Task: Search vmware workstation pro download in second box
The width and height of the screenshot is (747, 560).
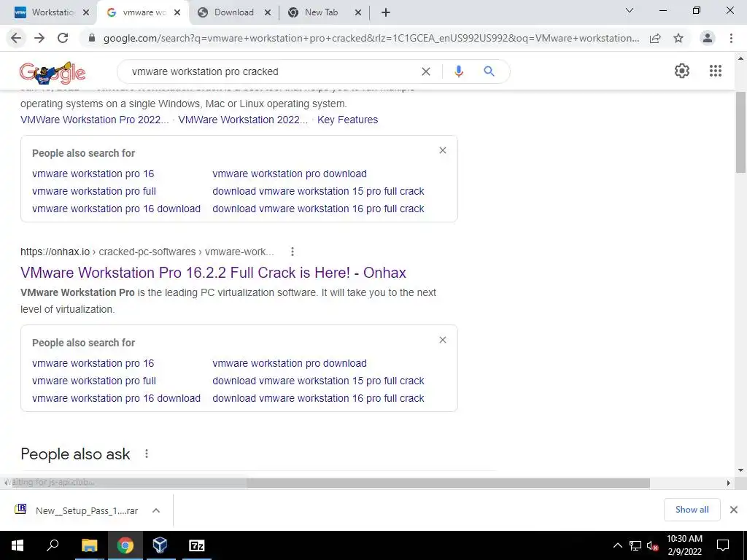Action: 290,363
